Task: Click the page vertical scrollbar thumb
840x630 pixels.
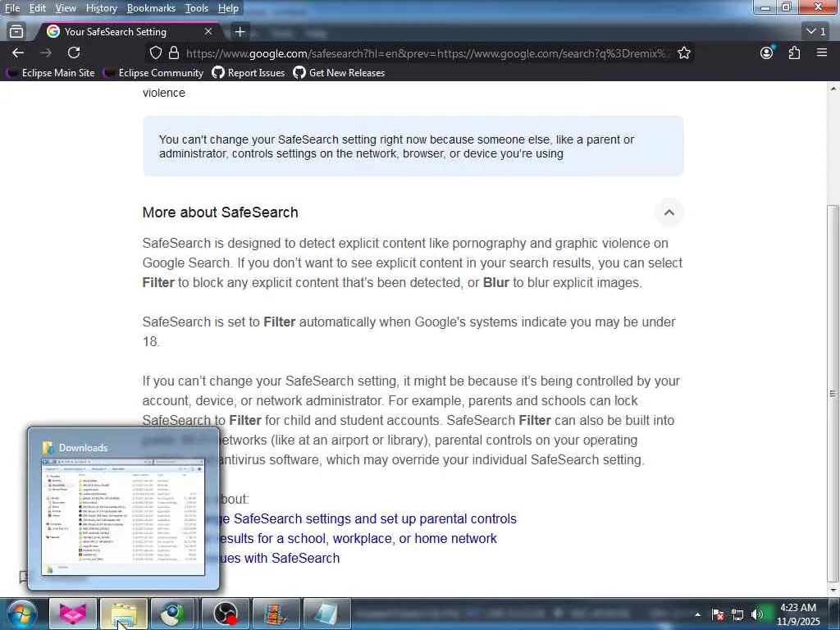Action: [833, 393]
